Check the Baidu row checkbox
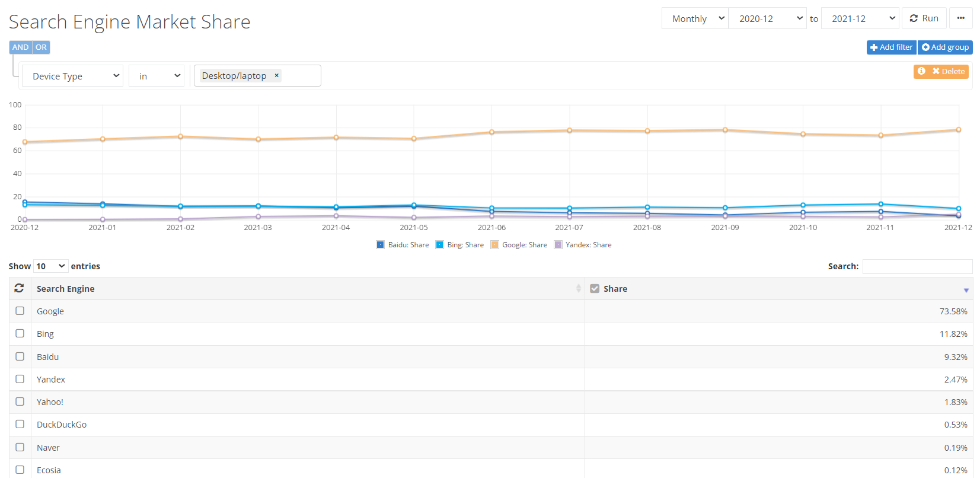 pos(20,356)
